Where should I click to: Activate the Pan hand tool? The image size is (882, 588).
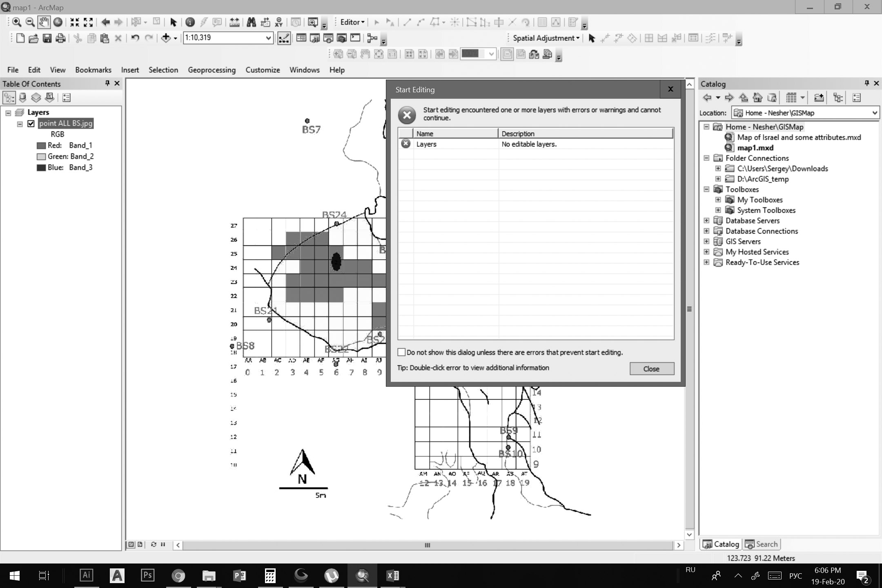44,22
